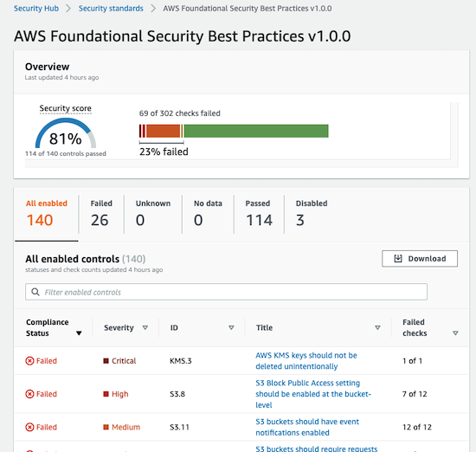
Task: Click the Medium severity square icon
Action: pyautogui.click(x=106, y=427)
